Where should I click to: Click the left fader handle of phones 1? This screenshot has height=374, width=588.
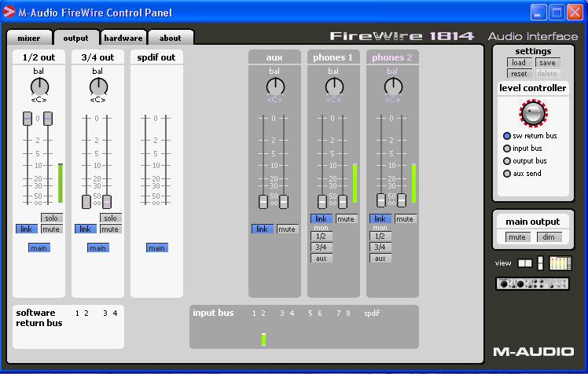click(x=322, y=202)
